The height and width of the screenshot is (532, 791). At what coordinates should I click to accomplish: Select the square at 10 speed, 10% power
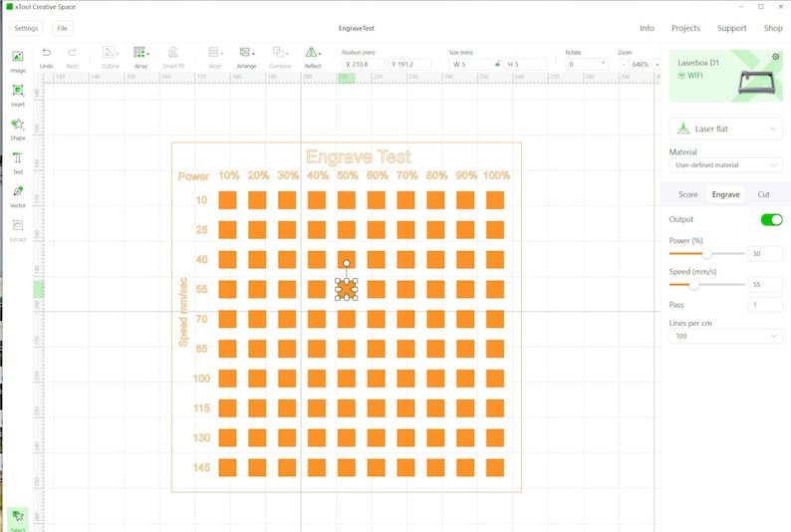pyautogui.click(x=227, y=200)
